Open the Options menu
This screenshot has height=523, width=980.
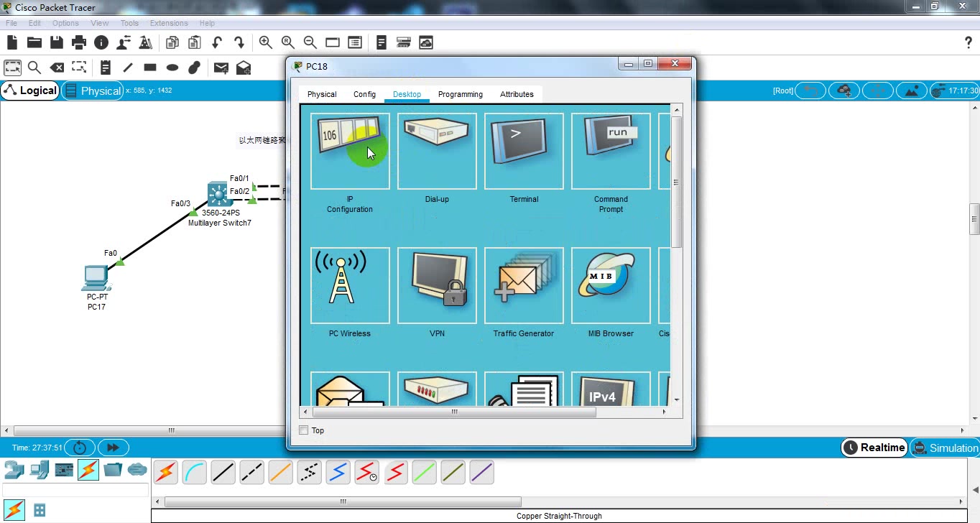click(65, 23)
